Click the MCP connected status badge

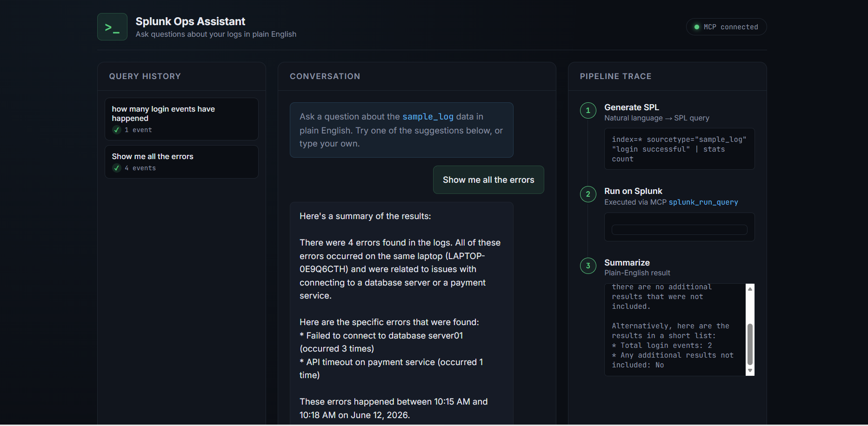(x=726, y=27)
